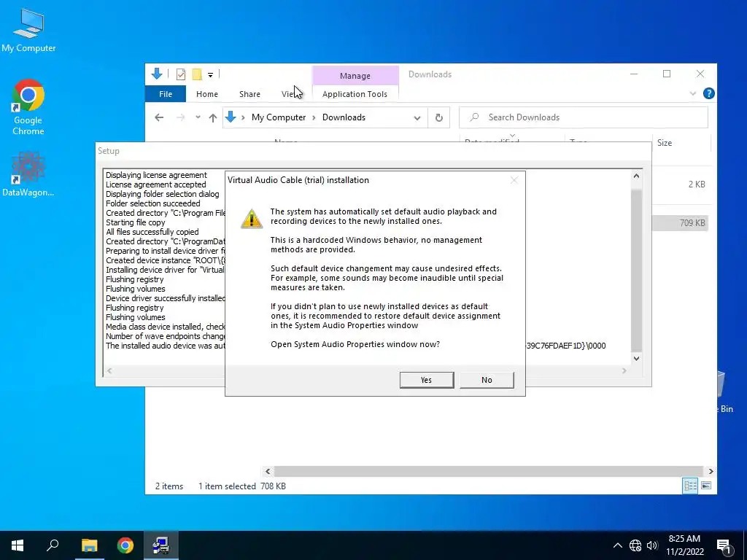Image resolution: width=747 pixels, height=560 pixels.
Task: Expand the recent locations dropdown
Action: tap(198, 117)
